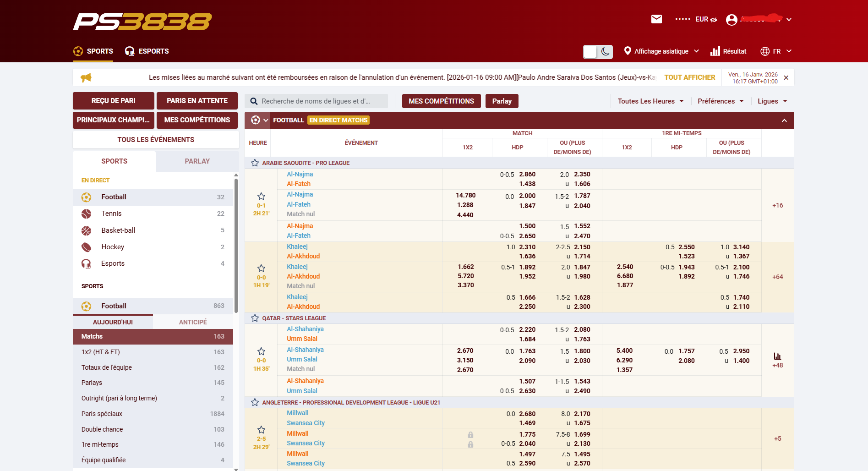
Task: Switch to ANTICIPÉ tab
Action: tap(193, 322)
